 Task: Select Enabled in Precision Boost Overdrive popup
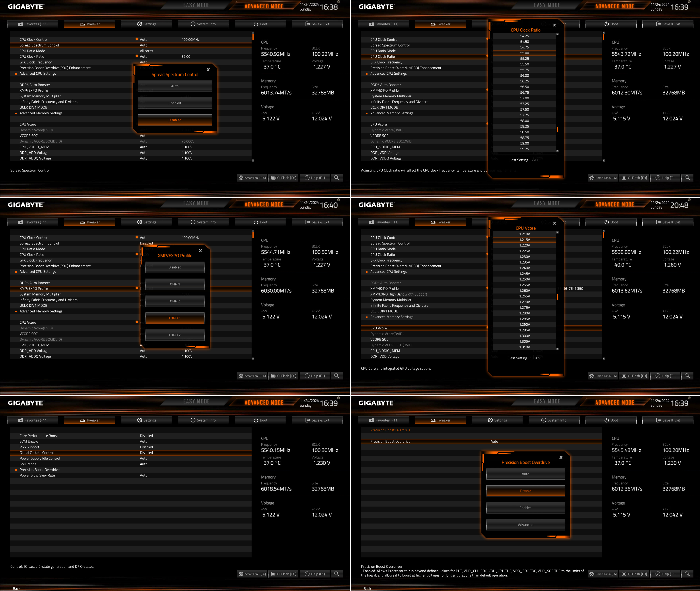[x=525, y=508]
